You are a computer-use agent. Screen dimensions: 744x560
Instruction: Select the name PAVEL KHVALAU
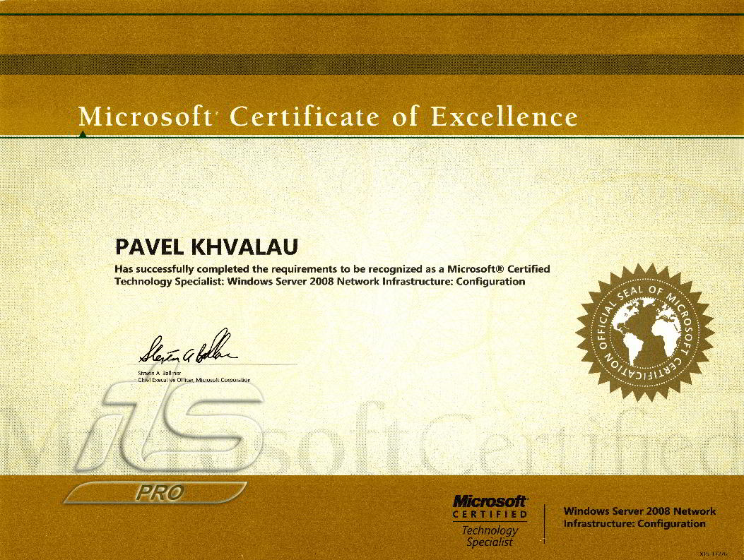(206, 246)
